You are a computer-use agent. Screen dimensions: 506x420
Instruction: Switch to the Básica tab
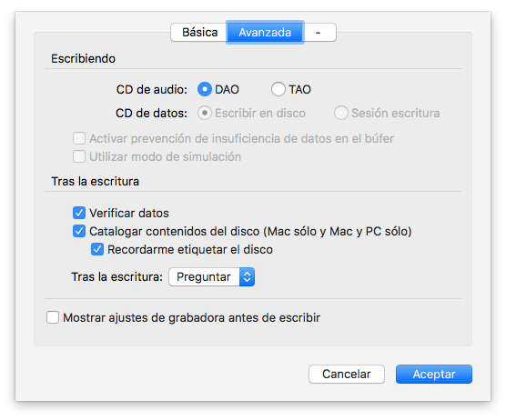click(198, 32)
